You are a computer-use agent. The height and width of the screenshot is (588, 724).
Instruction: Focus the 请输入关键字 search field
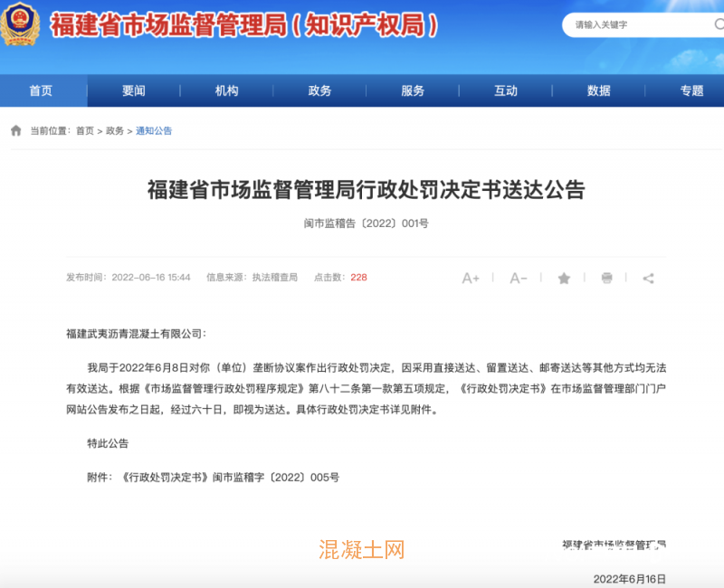coord(643,24)
